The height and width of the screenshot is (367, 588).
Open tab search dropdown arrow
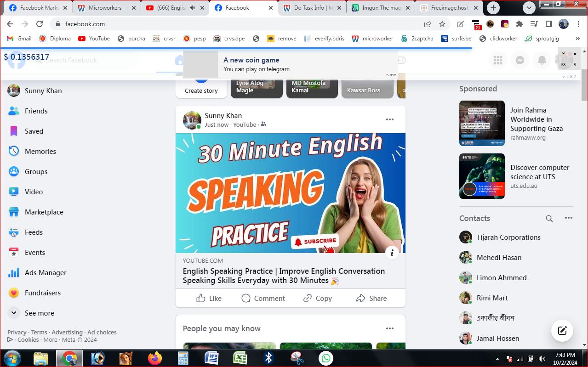529,8
